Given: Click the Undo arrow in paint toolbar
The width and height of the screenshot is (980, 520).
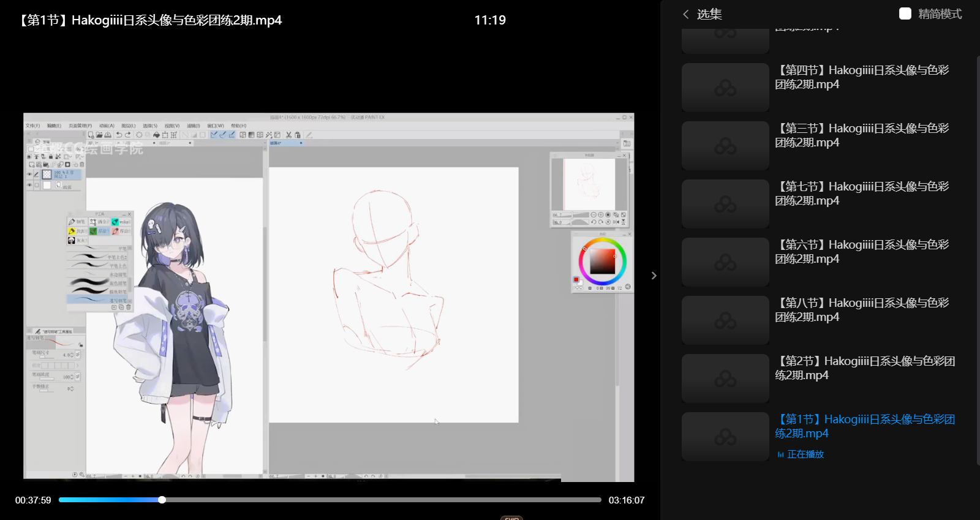Looking at the screenshot, I should click(x=119, y=135).
